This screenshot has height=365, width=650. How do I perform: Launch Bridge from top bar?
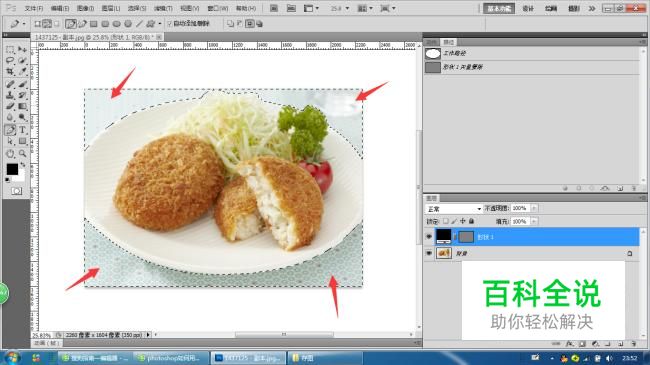pos(274,8)
